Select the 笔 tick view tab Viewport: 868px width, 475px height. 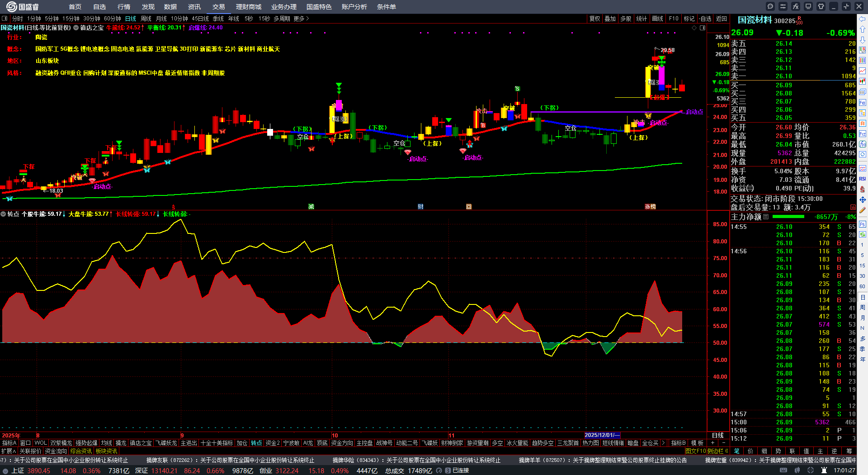click(x=736, y=451)
